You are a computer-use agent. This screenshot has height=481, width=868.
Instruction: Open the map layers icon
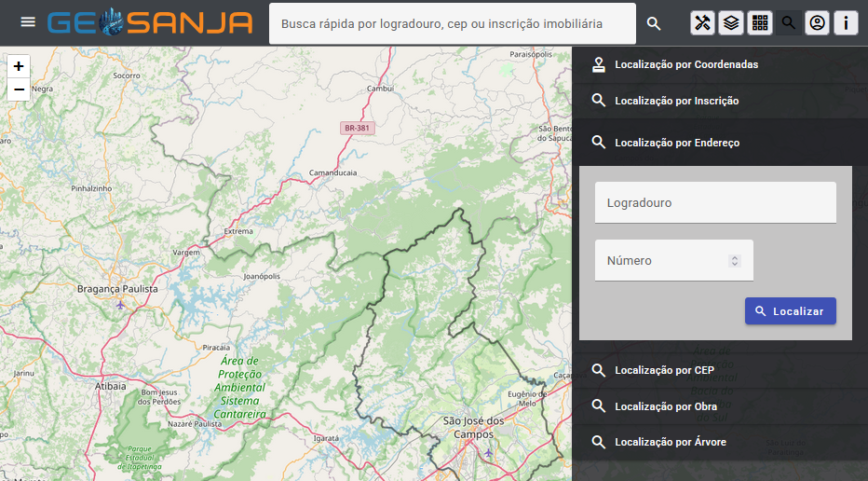[x=732, y=23]
